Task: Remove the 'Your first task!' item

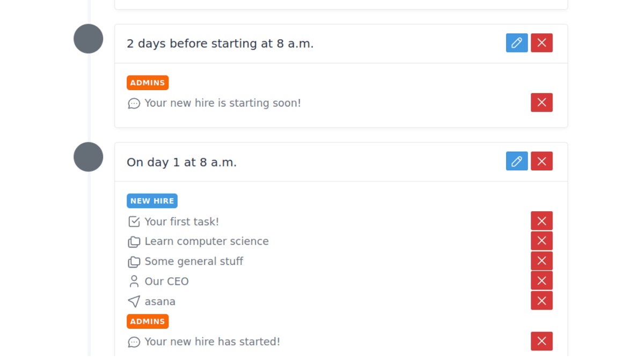Action: 541,221
